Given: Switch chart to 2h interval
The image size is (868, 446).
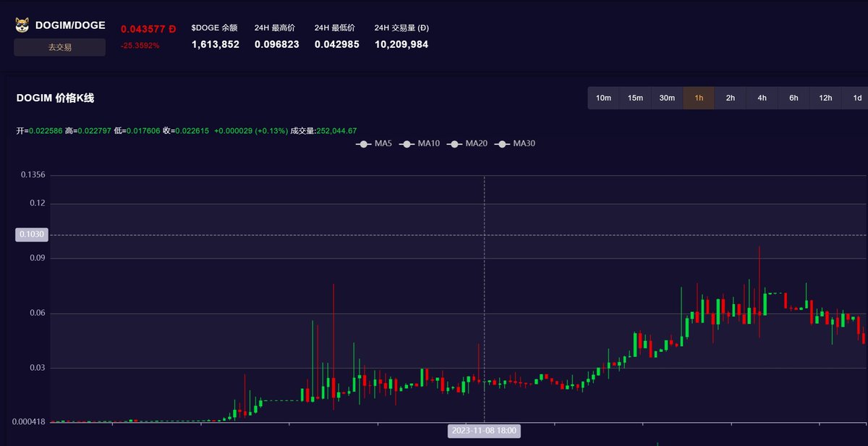Looking at the screenshot, I should [729, 98].
